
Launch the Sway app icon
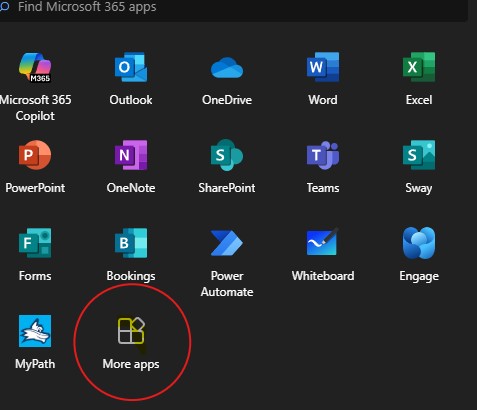(419, 155)
